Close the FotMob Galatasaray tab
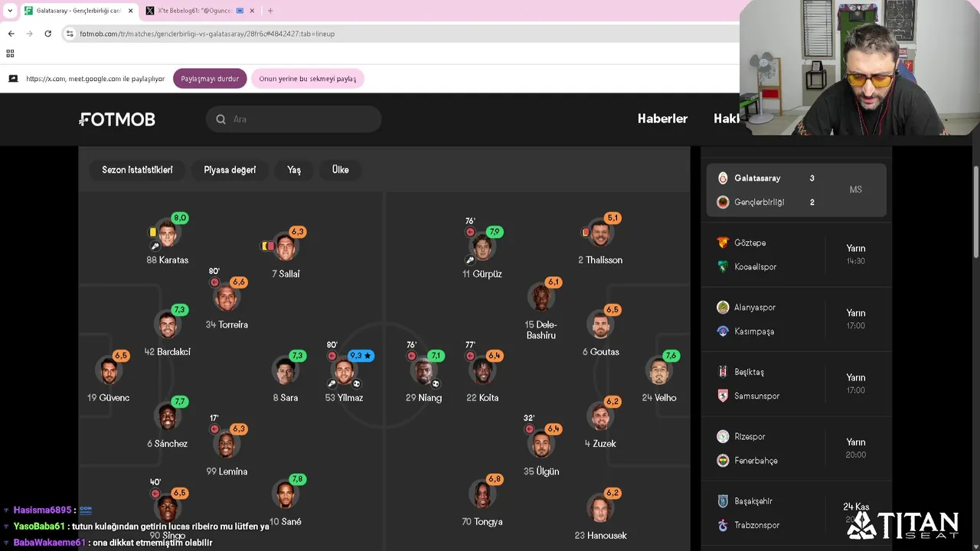 tap(131, 11)
